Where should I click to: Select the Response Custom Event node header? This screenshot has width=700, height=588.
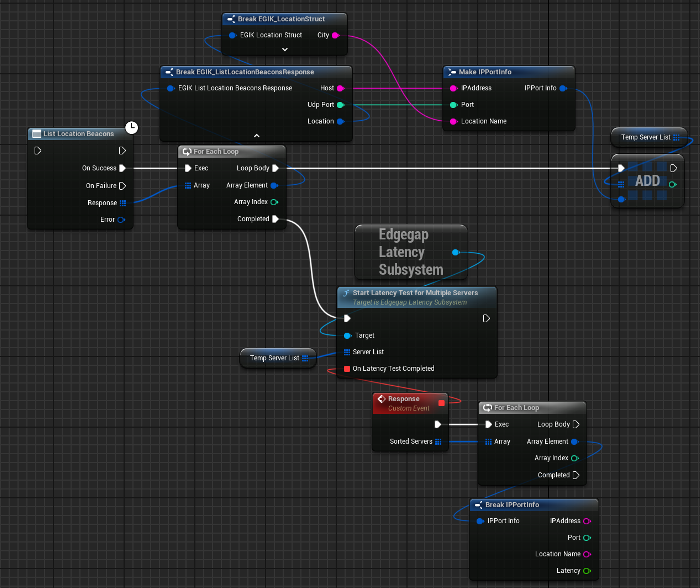pos(410,403)
